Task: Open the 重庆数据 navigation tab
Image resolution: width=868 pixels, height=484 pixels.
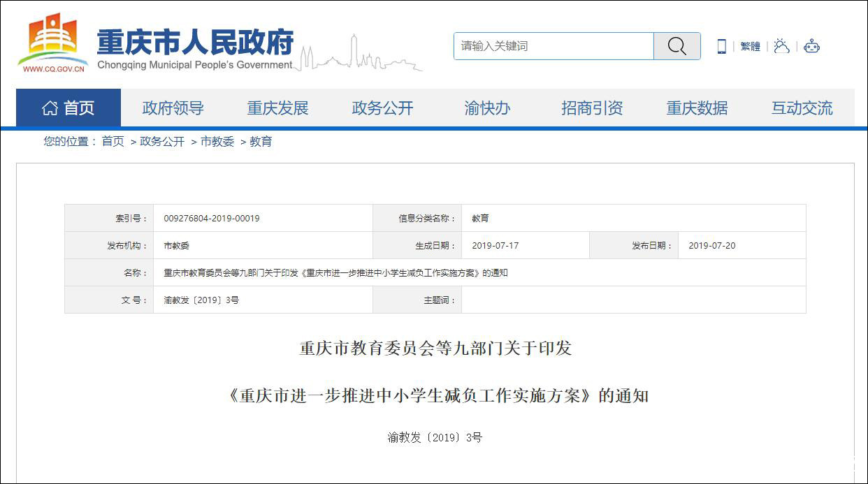Action: 697,108
